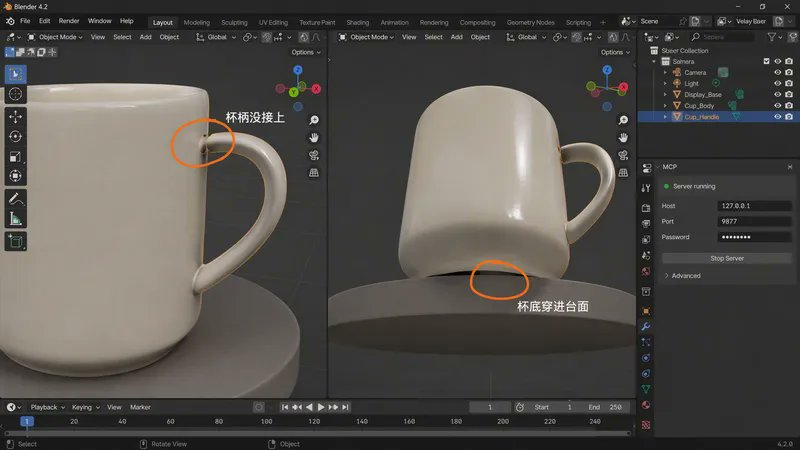Click pan hand icon in left viewport
This screenshot has height=450, width=800.
point(314,138)
